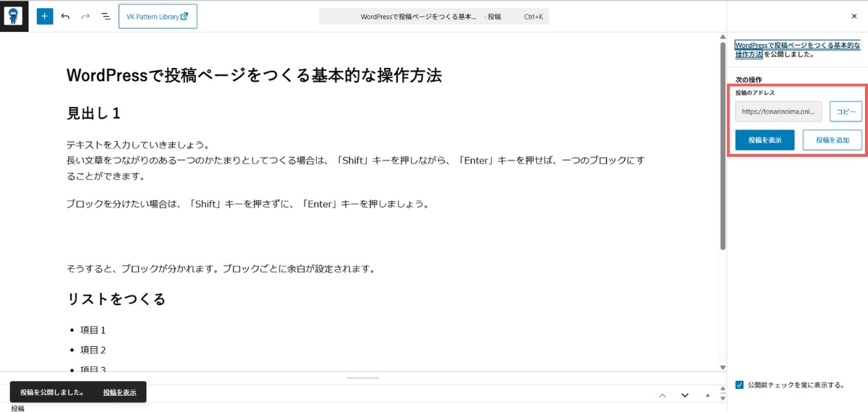The image size is (868, 412).
Task: Click 投稿を表示 link in snackbar
Action: [x=119, y=392]
